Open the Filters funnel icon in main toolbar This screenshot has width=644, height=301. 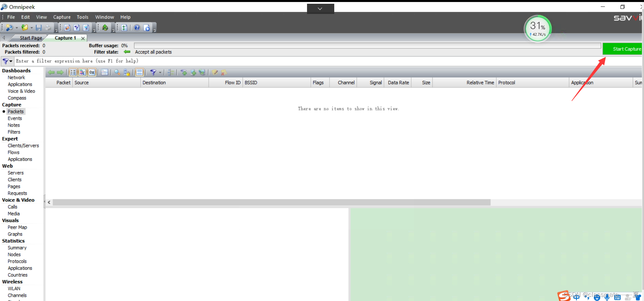(77, 28)
